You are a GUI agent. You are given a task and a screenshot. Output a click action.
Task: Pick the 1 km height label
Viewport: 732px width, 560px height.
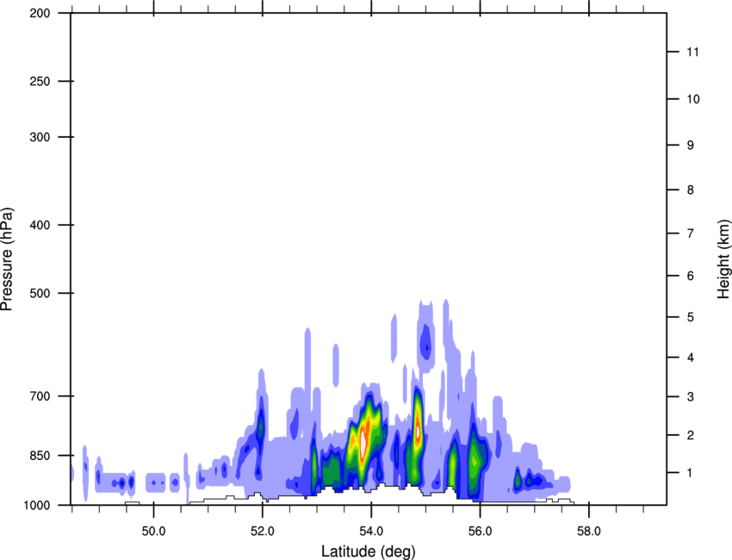point(691,473)
